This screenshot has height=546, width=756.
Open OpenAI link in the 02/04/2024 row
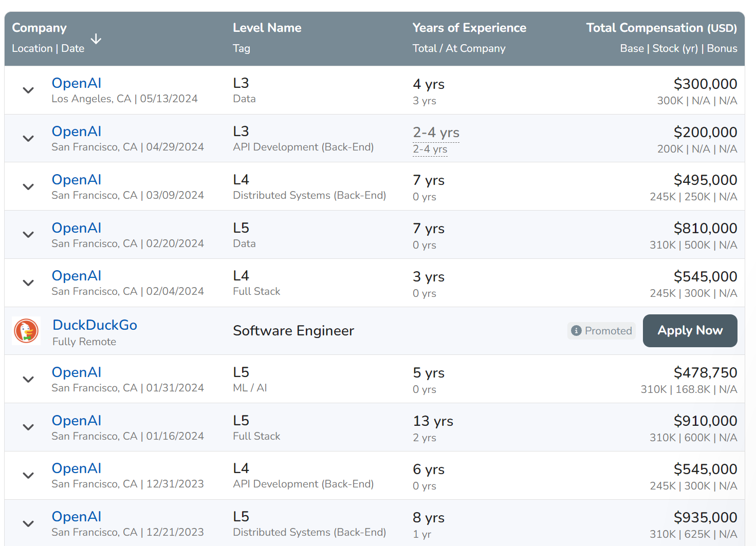(x=77, y=276)
